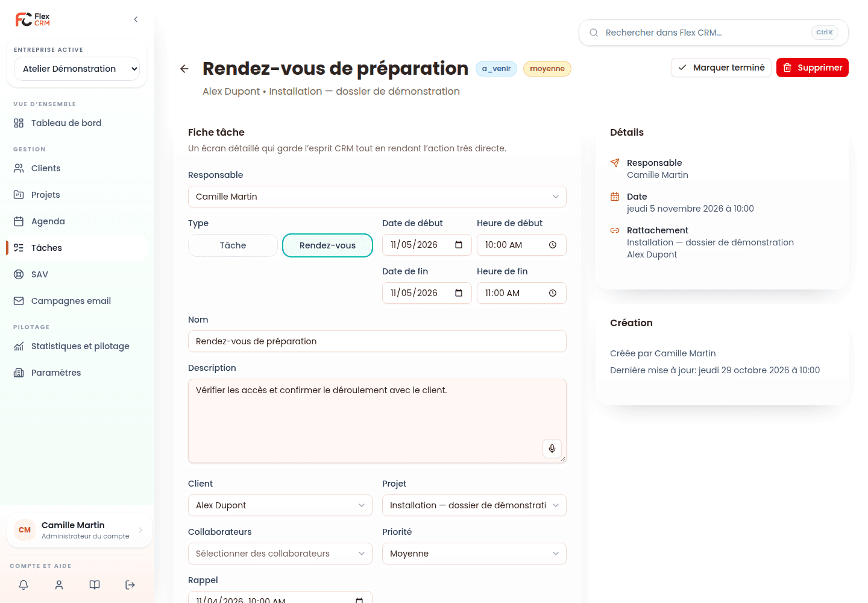Open clock picker for Heure de fin

point(553,293)
